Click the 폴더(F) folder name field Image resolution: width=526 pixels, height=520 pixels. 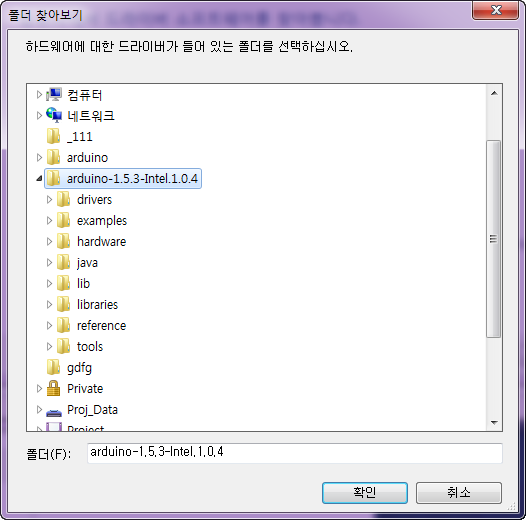click(295, 453)
